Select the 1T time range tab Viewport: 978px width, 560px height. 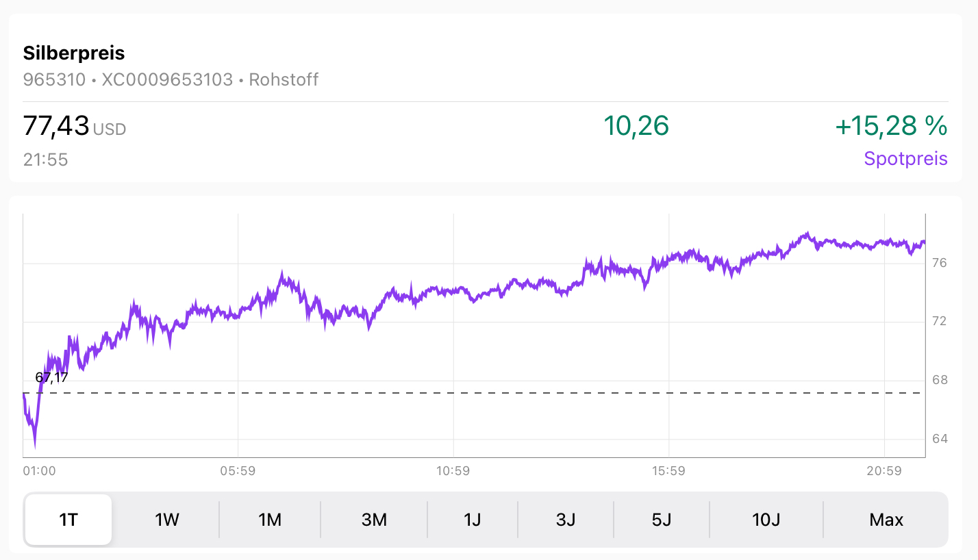point(68,520)
